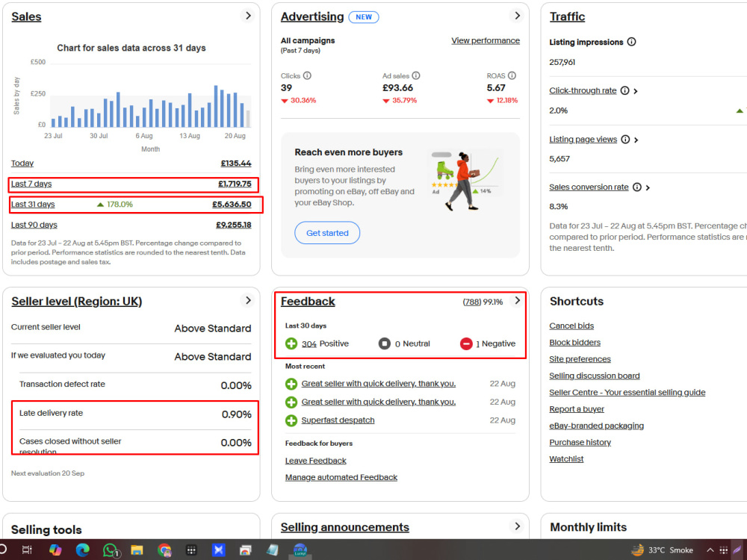Launch Copilot from the taskbar

click(x=55, y=550)
